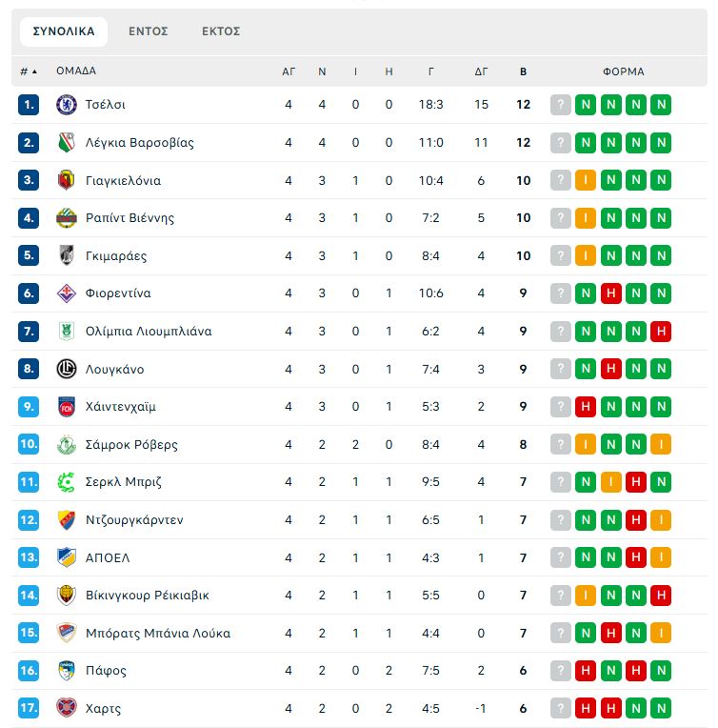Screen dimensions: 718x728
Task: Click the Shamrock Rovers crest icon
Action: pyautogui.click(x=66, y=445)
